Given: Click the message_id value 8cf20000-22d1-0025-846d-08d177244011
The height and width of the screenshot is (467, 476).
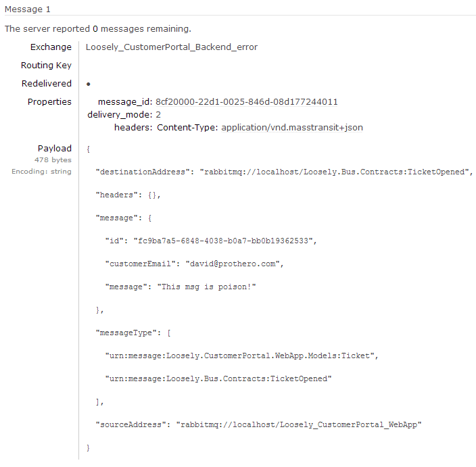Looking at the screenshot, I should (247, 101).
